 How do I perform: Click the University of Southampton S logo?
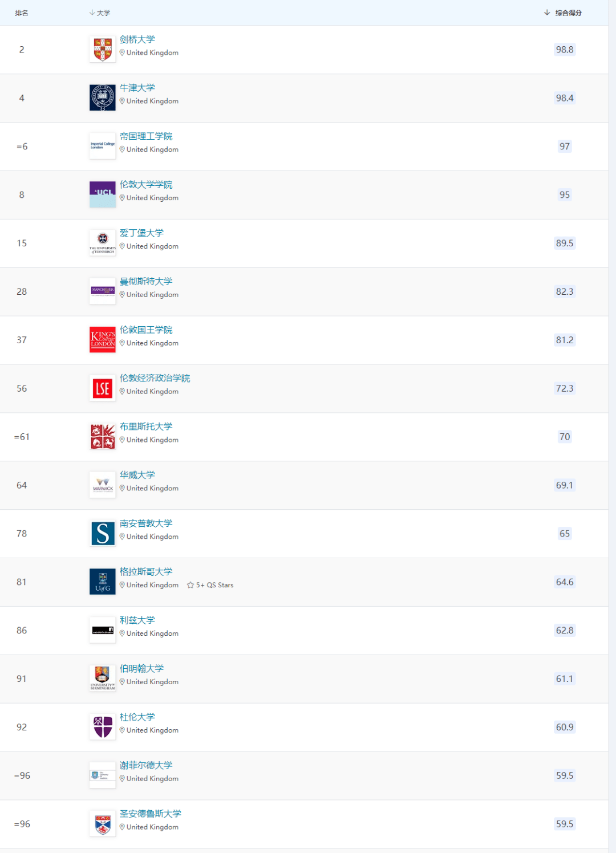[103, 534]
